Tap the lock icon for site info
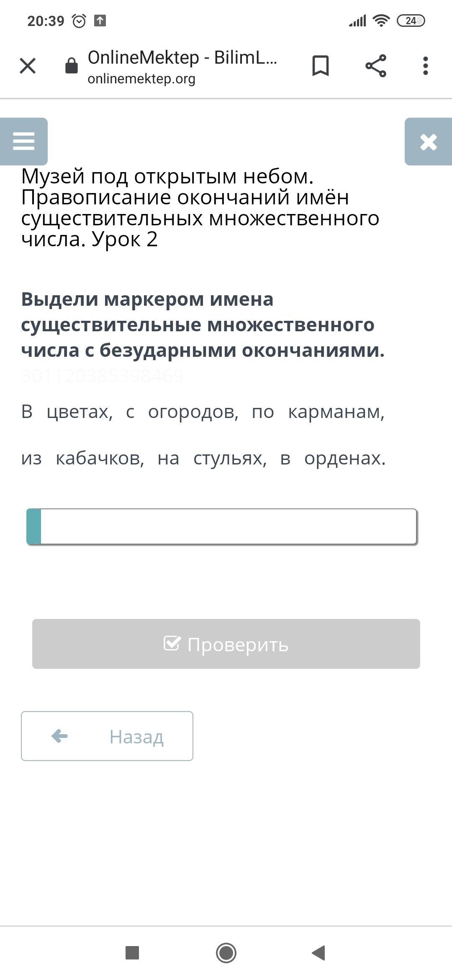 [x=72, y=66]
